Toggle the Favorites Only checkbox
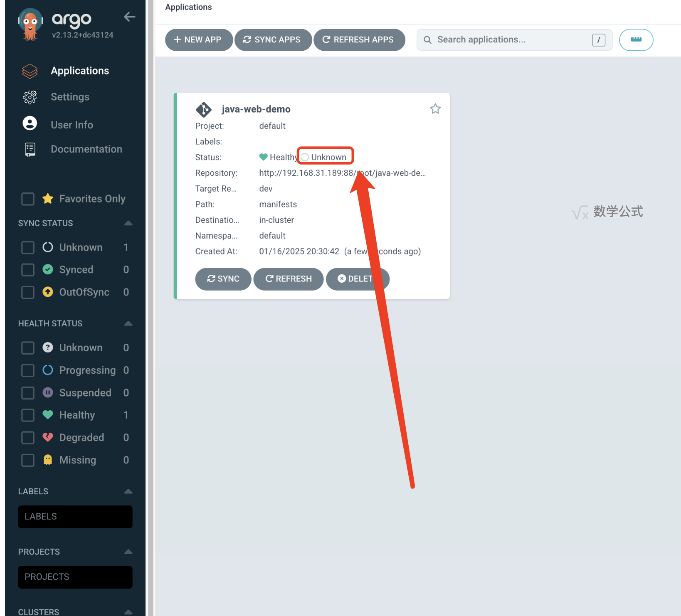 point(28,199)
